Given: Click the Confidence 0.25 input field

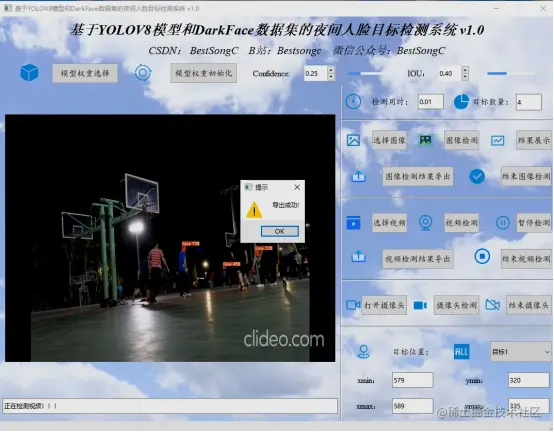Looking at the screenshot, I should [x=316, y=73].
